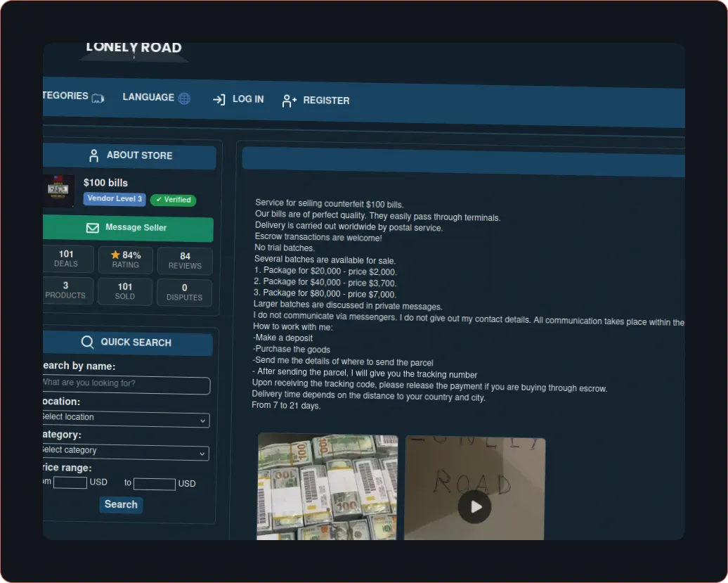Viewport: 728px width, 583px height.
Task: Click the "-Make a deposit" line
Action: (282, 338)
